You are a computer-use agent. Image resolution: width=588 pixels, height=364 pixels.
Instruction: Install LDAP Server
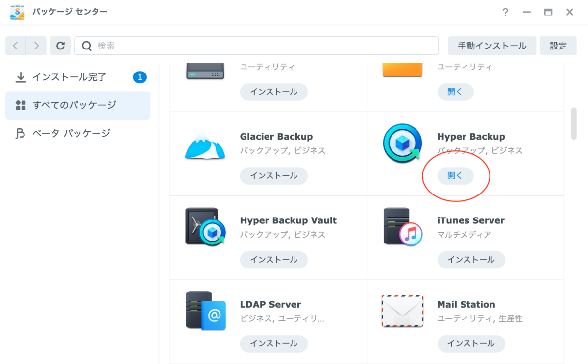click(x=273, y=343)
